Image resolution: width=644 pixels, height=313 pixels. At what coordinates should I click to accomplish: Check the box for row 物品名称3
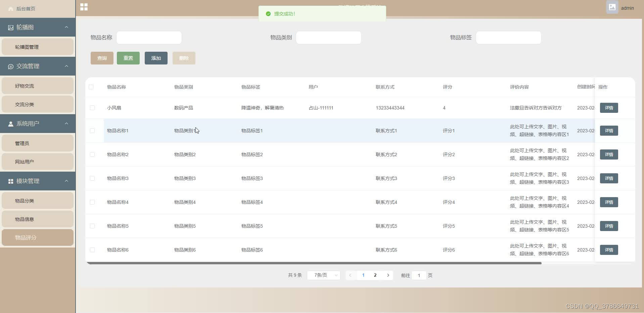coord(92,178)
